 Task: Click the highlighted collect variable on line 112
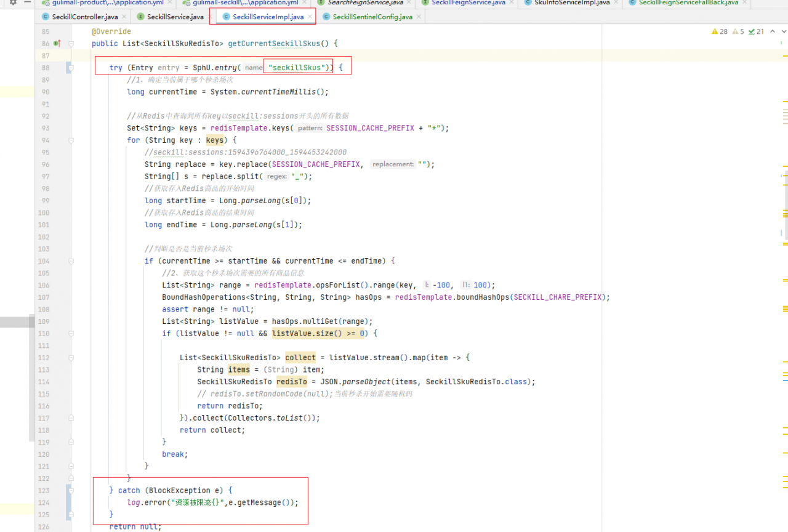click(300, 358)
